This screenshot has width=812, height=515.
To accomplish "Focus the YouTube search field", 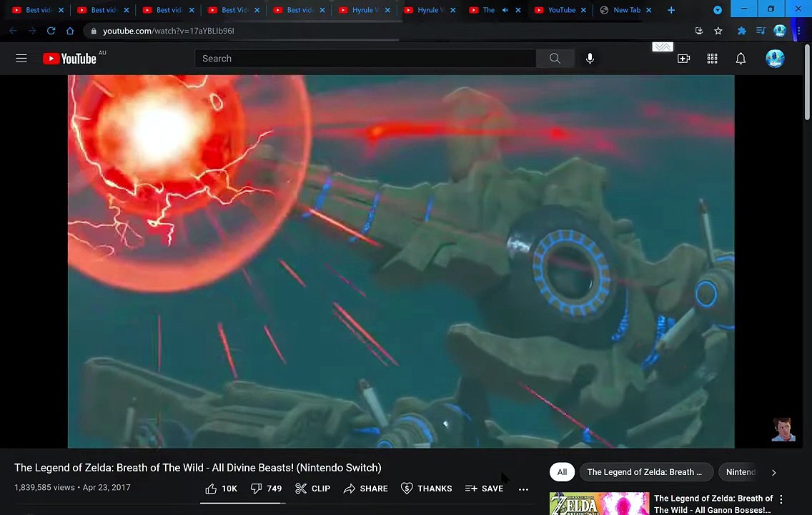I will 365,59.
